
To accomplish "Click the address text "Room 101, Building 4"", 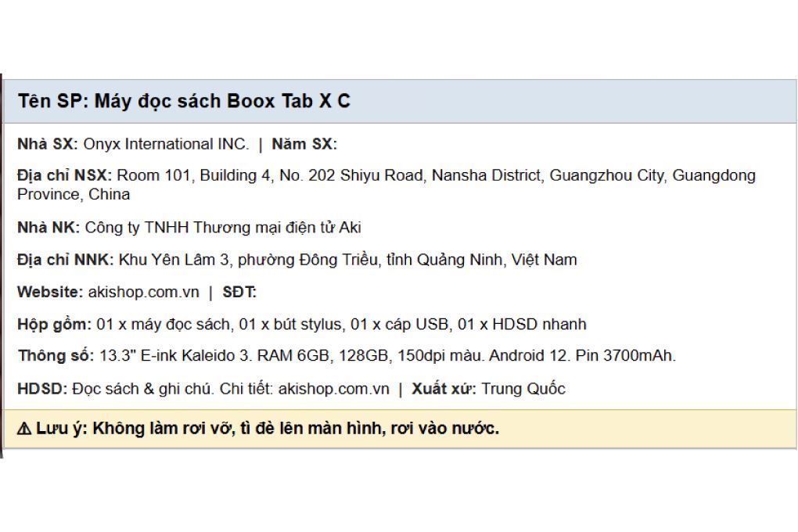I will pos(193,175).
